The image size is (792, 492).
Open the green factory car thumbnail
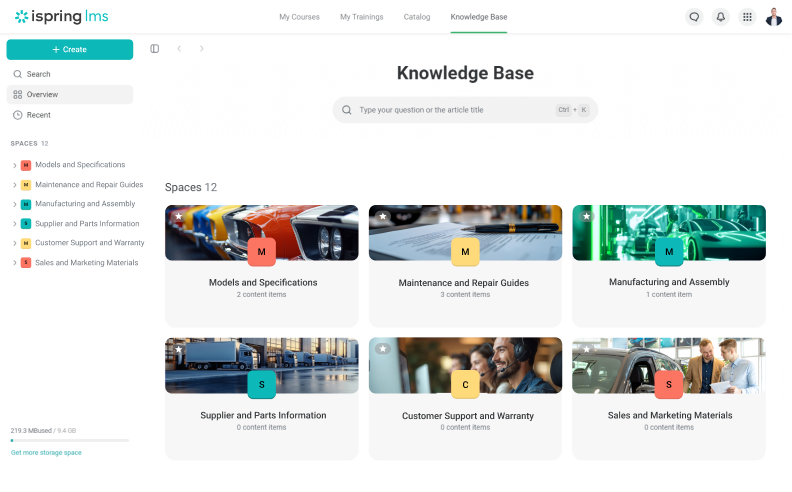click(x=669, y=233)
